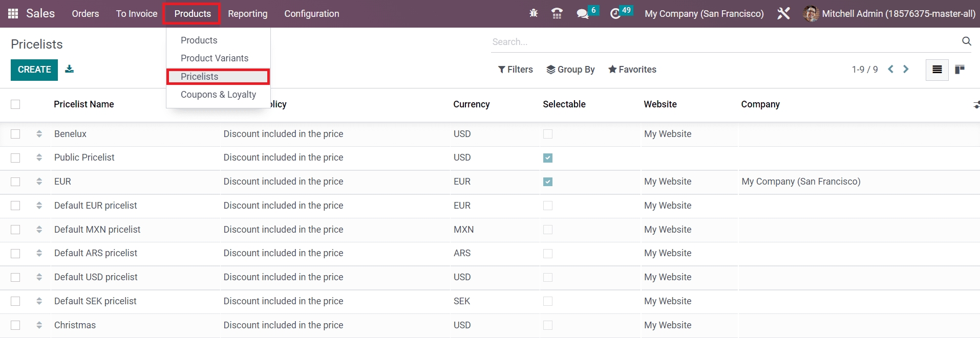The image size is (980, 338).
Task: Open the Christmas pricelist record
Action: [75, 325]
